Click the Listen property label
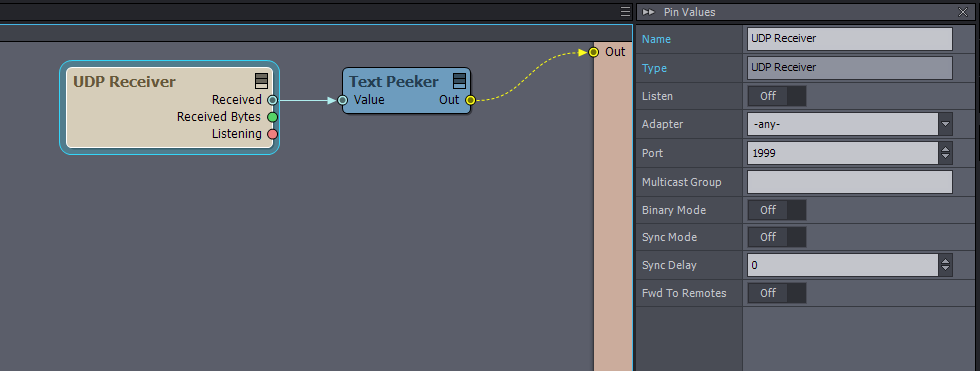 point(658,96)
